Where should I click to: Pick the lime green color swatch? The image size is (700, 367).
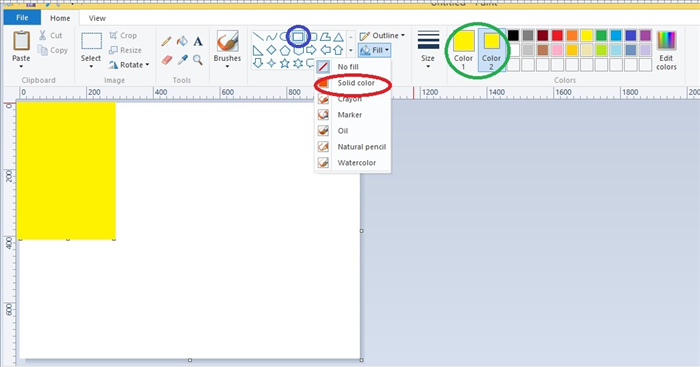[601, 50]
